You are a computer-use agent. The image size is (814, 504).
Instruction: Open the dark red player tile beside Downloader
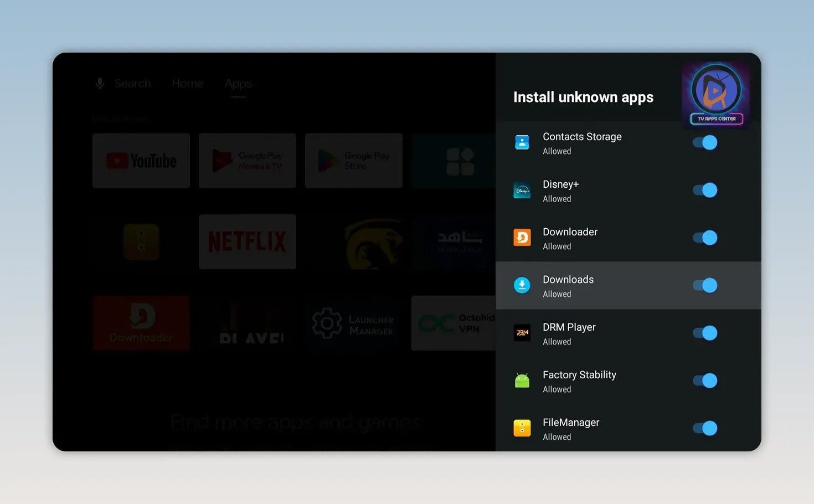tap(248, 323)
